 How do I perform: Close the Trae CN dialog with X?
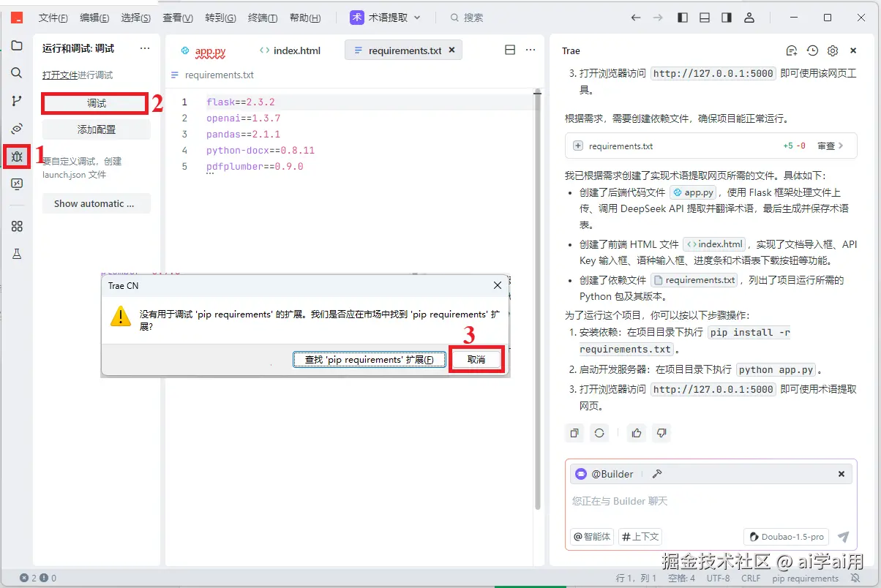click(x=498, y=285)
